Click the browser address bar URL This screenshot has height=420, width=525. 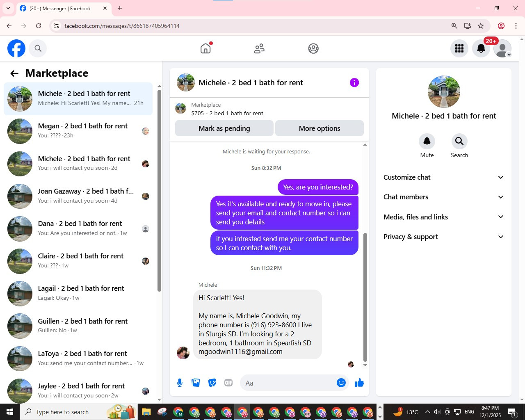[x=122, y=26]
